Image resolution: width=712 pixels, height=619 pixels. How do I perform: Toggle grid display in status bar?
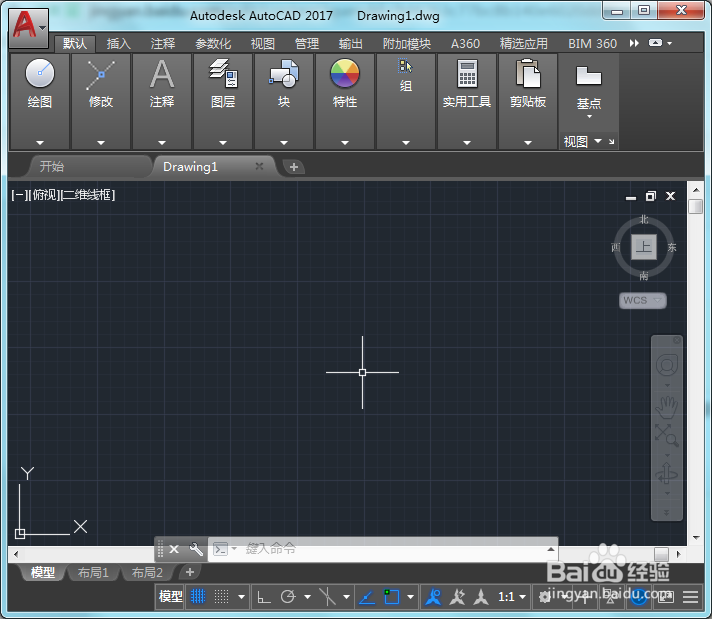click(x=198, y=596)
